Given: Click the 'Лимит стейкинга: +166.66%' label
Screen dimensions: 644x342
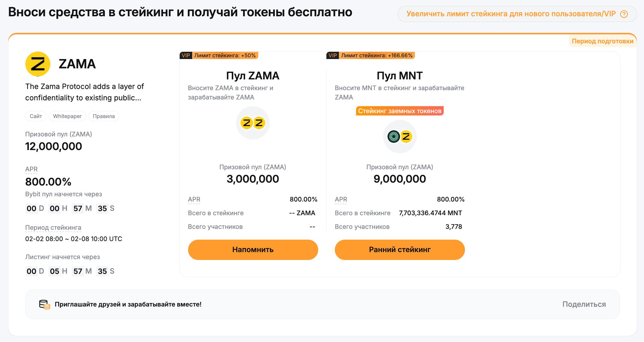Looking at the screenshot, I should (377, 55).
